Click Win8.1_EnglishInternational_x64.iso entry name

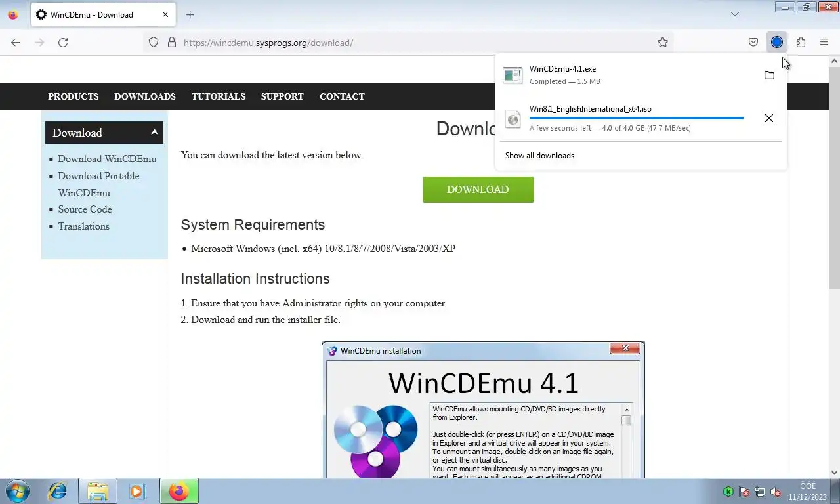click(x=591, y=109)
